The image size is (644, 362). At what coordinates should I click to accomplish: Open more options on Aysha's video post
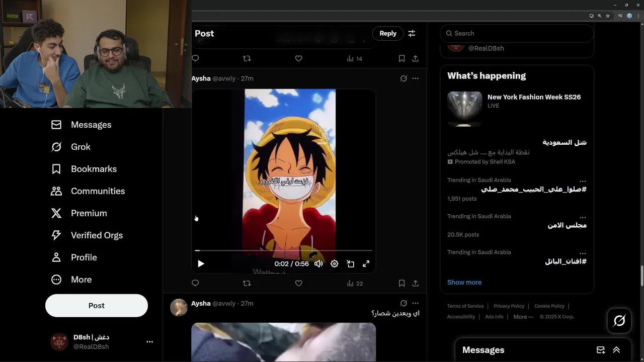415,78
